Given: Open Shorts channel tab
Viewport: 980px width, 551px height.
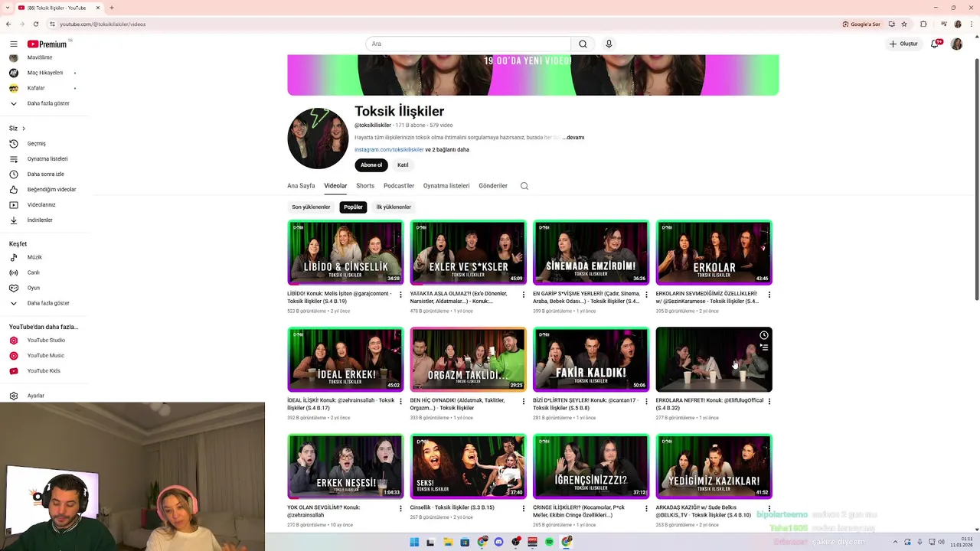Looking at the screenshot, I should click(365, 186).
